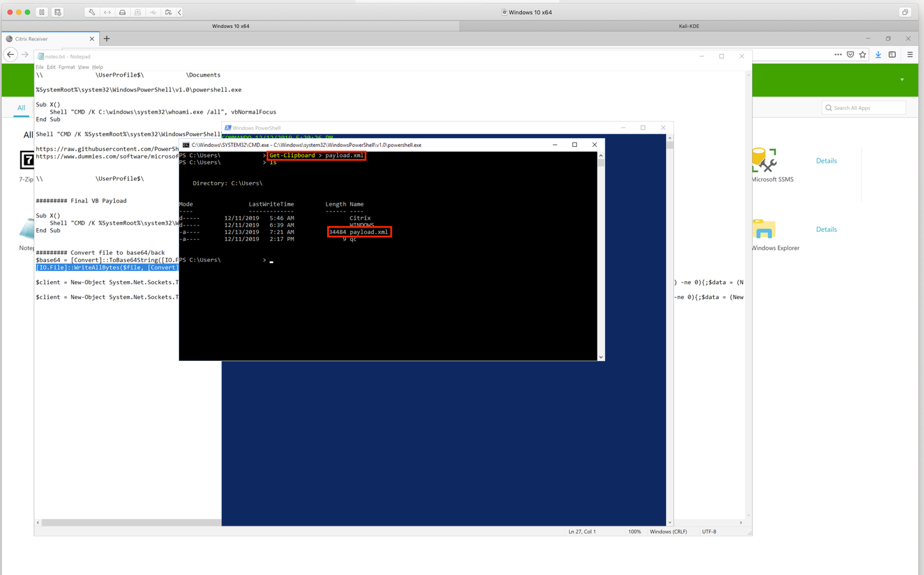Click the shared folders toolbar icon
Viewport: 924px width, 575px height.
pos(168,12)
